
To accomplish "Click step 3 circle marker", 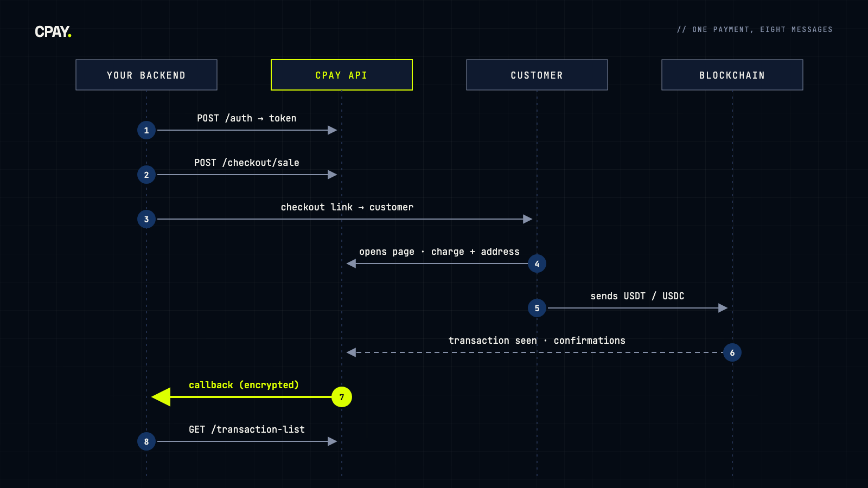I will click(x=146, y=219).
